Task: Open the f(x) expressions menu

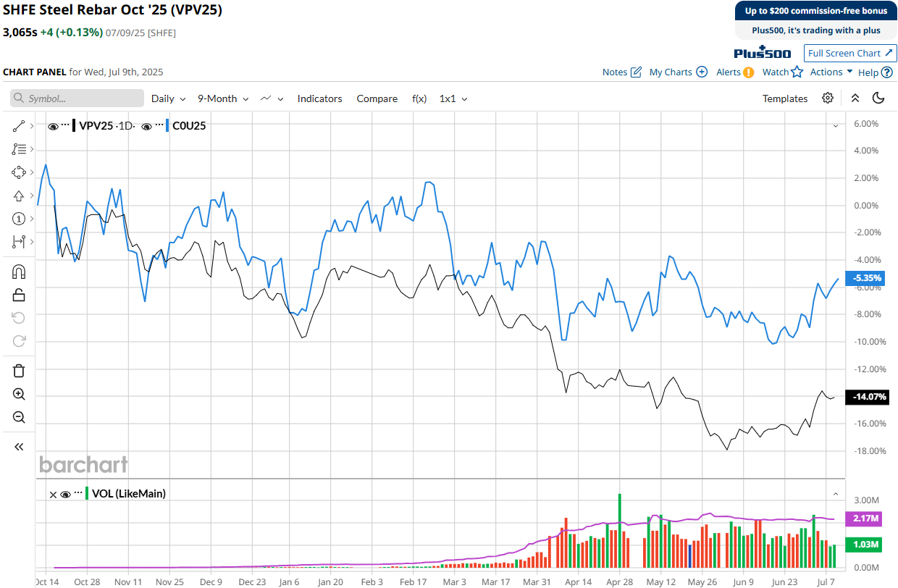Action: tap(419, 98)
